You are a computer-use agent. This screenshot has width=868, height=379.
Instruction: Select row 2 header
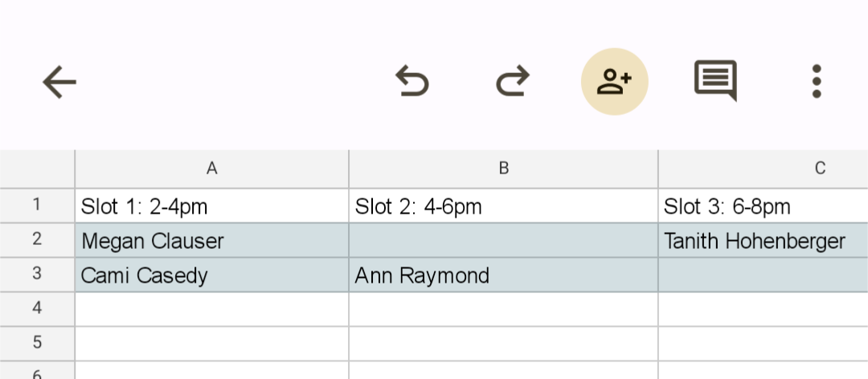coord(37,240)
